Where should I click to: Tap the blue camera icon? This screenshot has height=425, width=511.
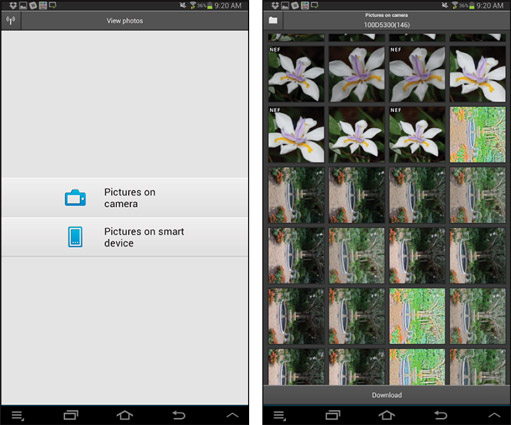pos(75,198)
